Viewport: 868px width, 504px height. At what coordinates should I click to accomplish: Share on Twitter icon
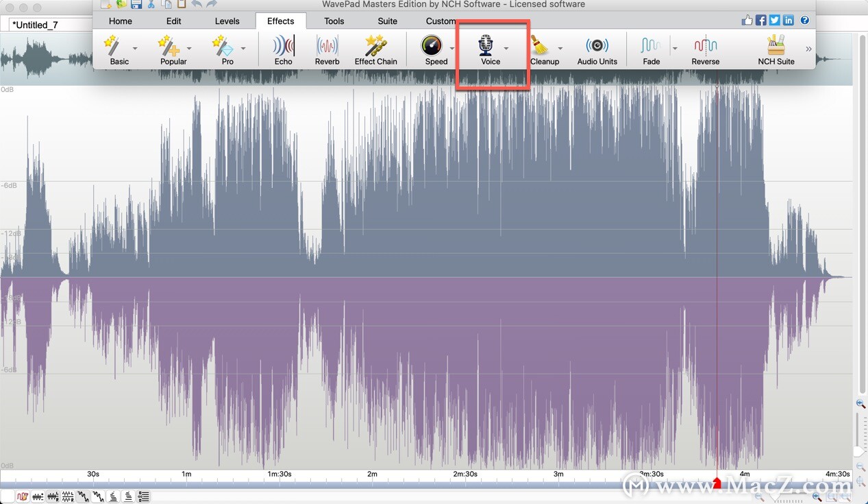click(x=775, y=21)
